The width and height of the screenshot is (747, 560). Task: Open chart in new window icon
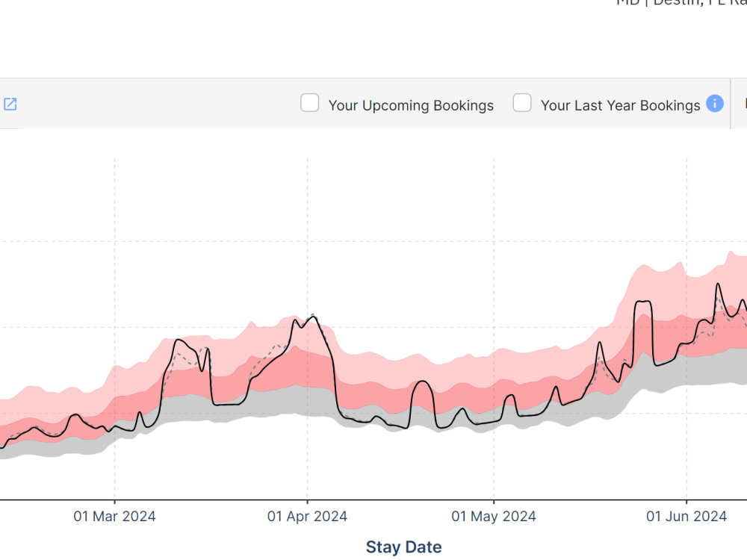(10, 105)
